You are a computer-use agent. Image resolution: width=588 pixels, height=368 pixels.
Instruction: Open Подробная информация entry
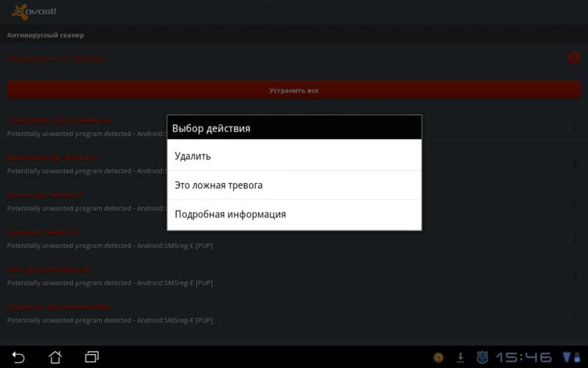[295, 214]
